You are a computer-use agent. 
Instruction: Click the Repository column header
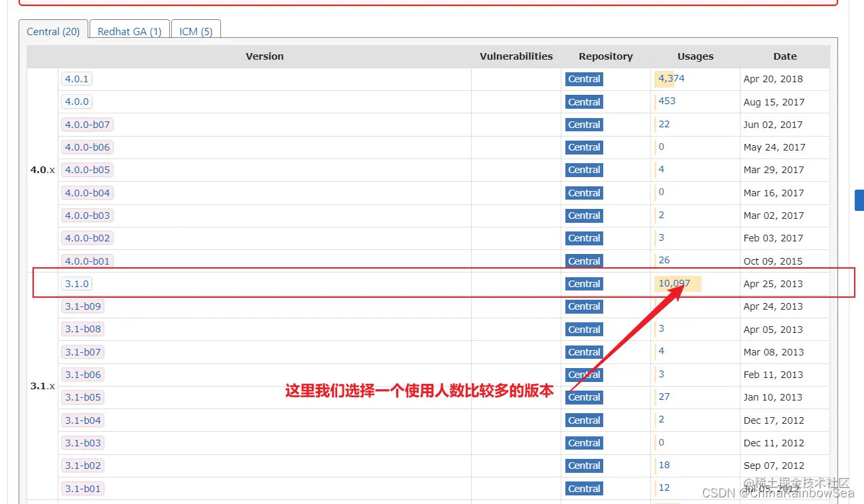[606, 56]
